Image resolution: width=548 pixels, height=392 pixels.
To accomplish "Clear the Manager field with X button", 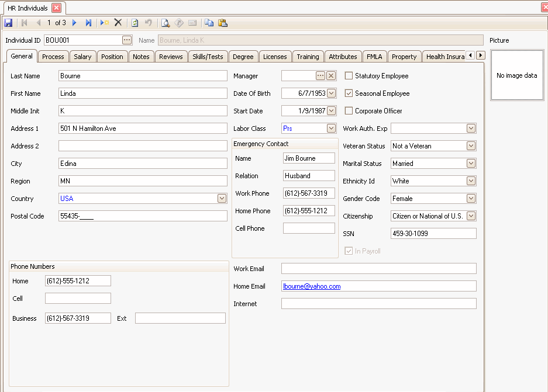I will click(331, 76).
